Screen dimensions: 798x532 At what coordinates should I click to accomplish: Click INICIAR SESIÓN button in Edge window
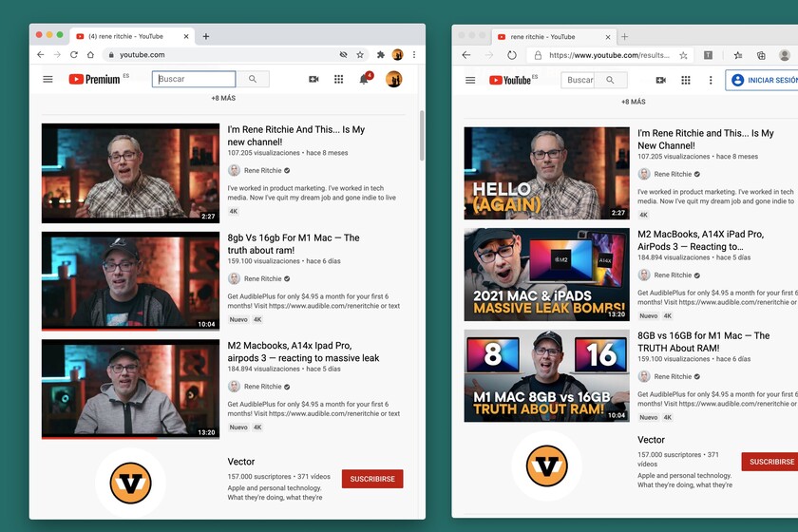click(x=762, y=80)
